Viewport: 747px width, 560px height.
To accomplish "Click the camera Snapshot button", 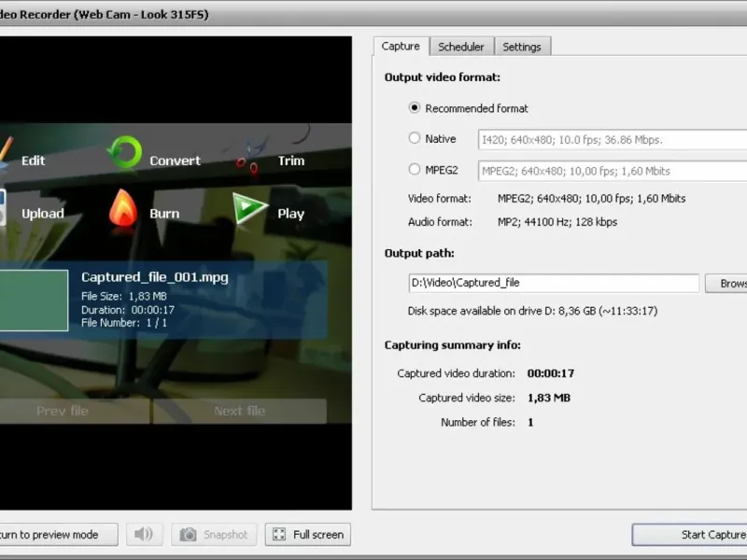I will 214,534.
